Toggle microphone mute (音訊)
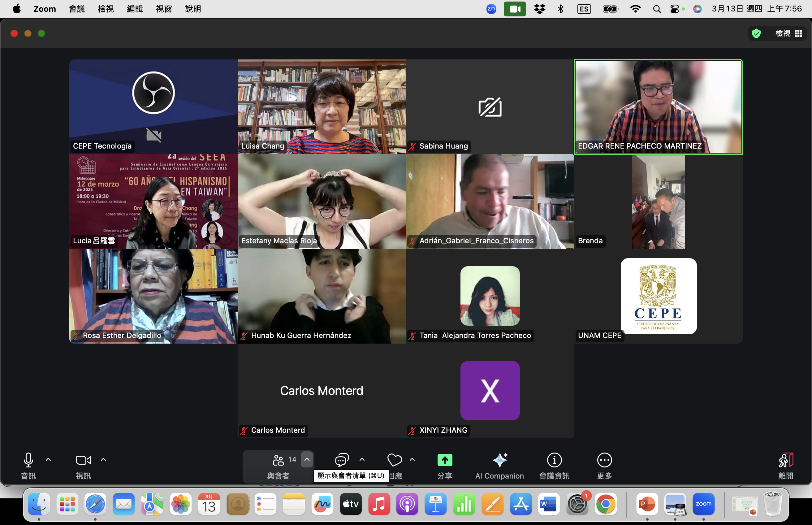 28,460
